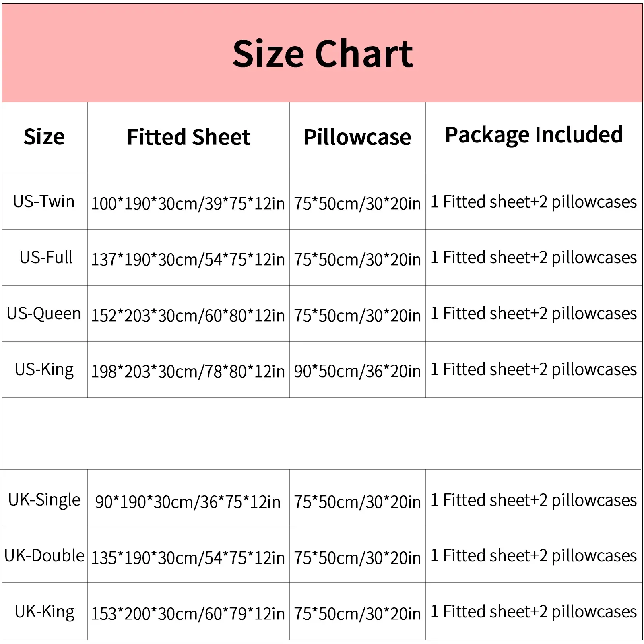Image resolution: width=644 pixels, height=644 pixels.
Task: Click the Fitted Sheet column header
Action: click(188, 137)
